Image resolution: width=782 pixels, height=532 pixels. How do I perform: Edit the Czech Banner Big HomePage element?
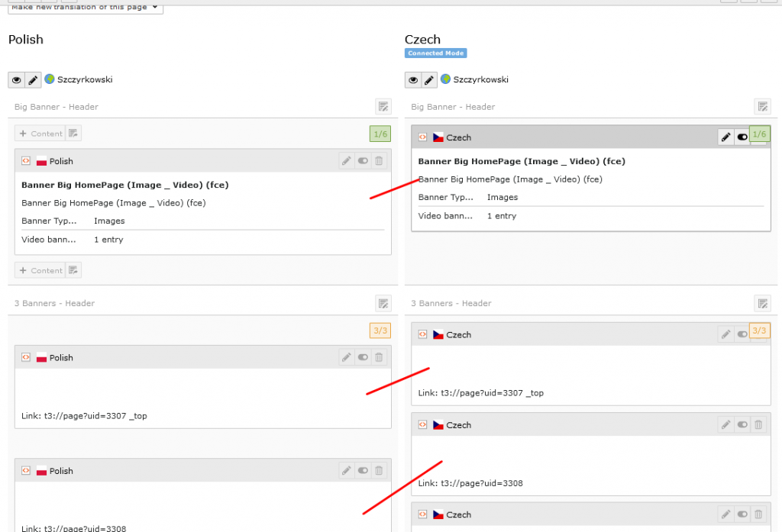[x=725, y=137]
